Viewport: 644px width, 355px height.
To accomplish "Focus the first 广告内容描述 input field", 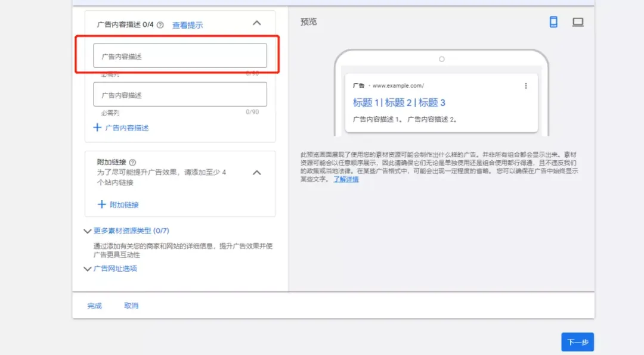I will click(180, 55).
